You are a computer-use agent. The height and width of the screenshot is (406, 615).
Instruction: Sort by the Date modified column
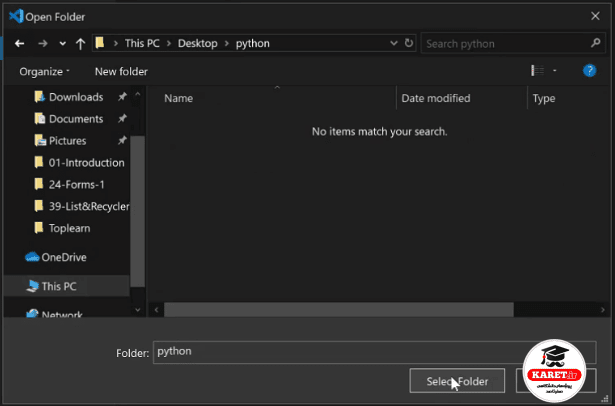(x=436, y=98)
